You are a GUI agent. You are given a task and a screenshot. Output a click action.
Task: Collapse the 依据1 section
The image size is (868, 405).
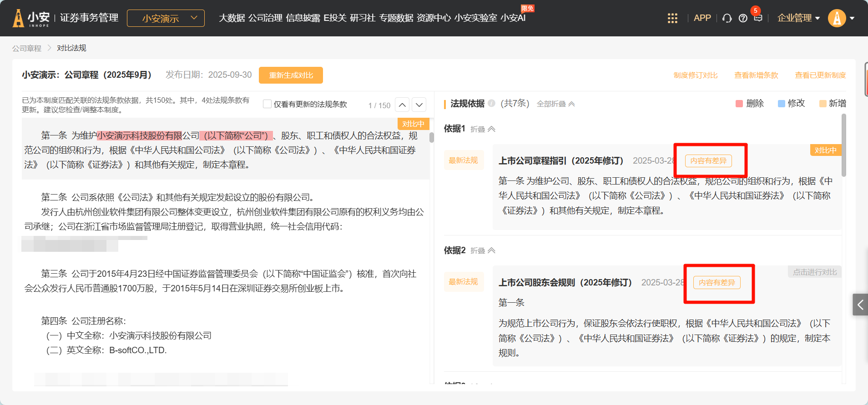(x=483, y=129)
